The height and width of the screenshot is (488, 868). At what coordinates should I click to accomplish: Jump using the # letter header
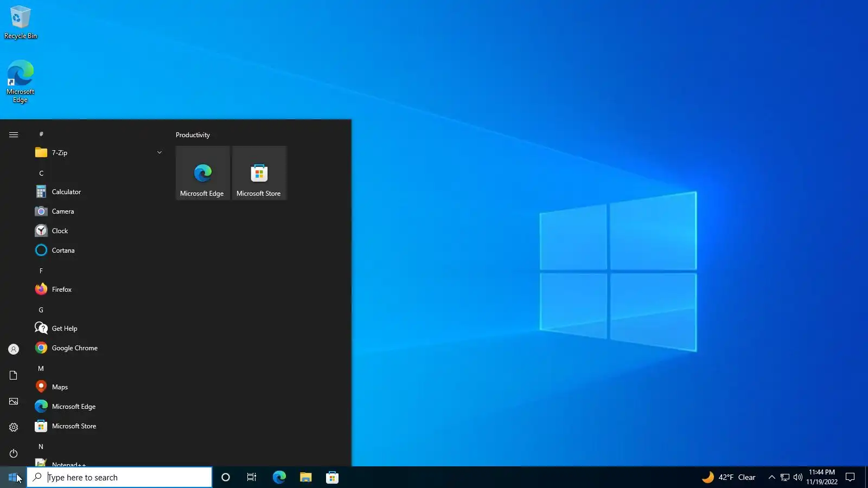click(41, 134)
